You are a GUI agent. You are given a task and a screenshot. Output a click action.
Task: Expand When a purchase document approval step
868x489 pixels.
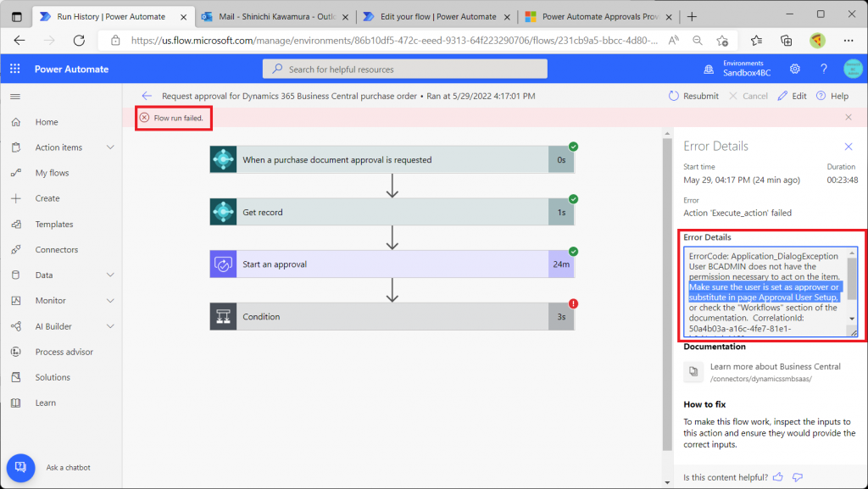[392, 159]
